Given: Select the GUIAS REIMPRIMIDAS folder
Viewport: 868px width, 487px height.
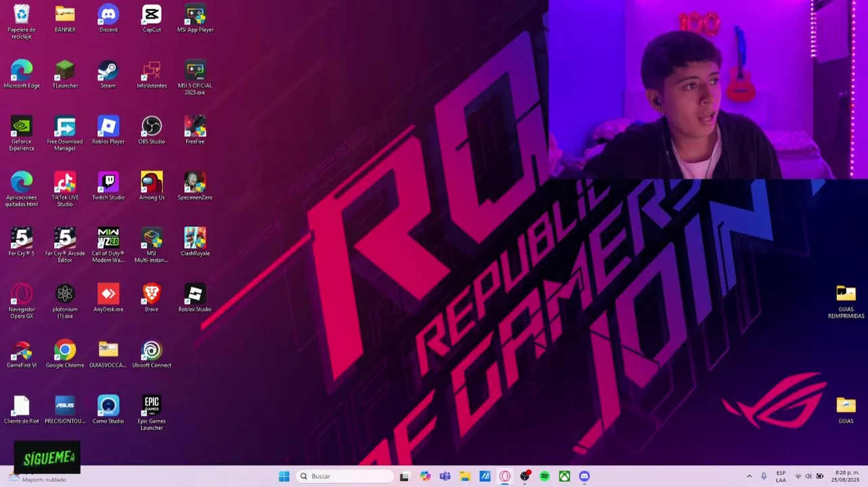Looking at the screenshot, I should click(x=846, y=301).
